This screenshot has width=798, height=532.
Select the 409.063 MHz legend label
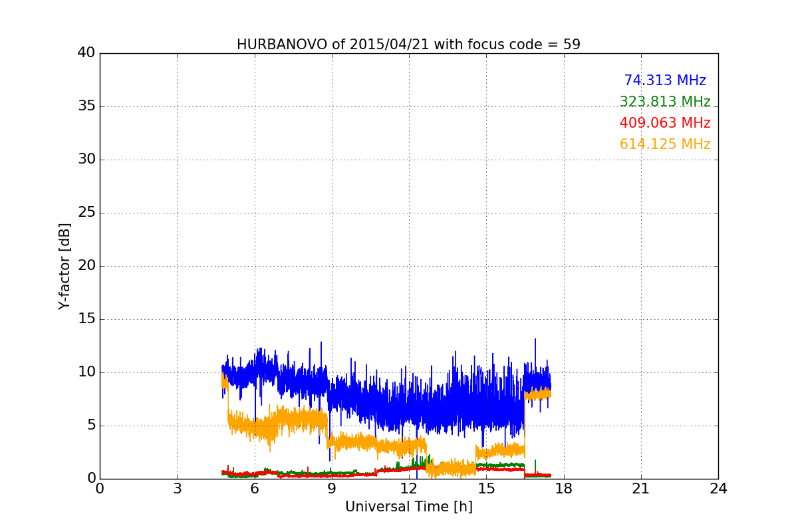tap(665, 123)
